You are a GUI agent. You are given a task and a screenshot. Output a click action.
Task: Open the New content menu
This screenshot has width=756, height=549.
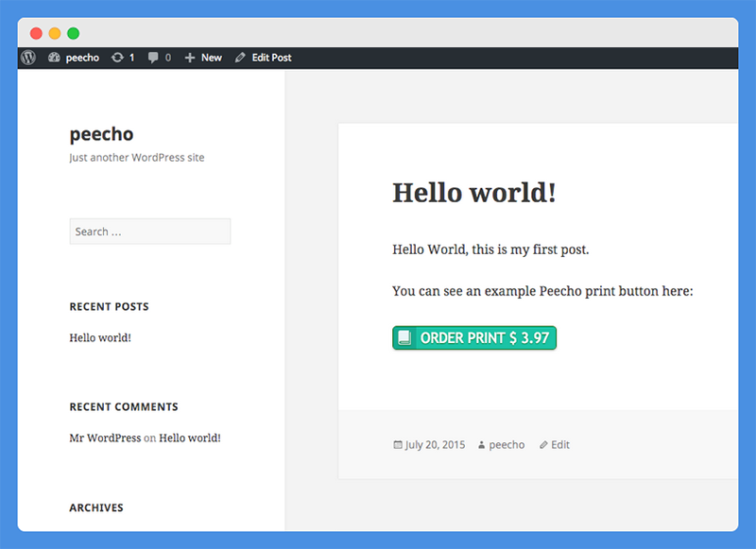click(203, 58)
